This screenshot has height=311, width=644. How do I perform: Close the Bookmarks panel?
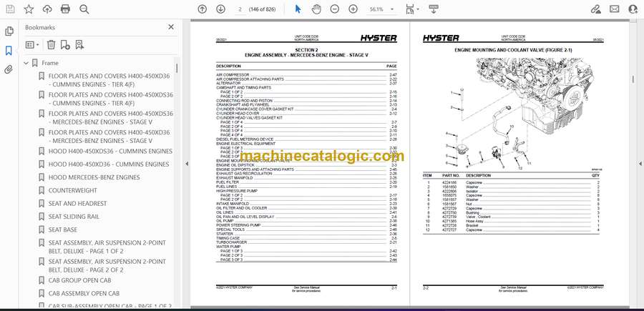(171, 27)
